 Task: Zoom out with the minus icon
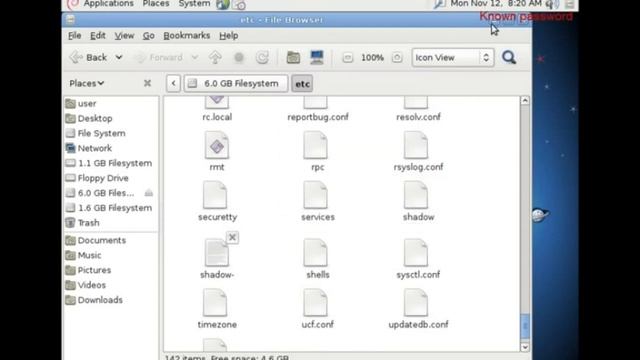coord(347,58)
